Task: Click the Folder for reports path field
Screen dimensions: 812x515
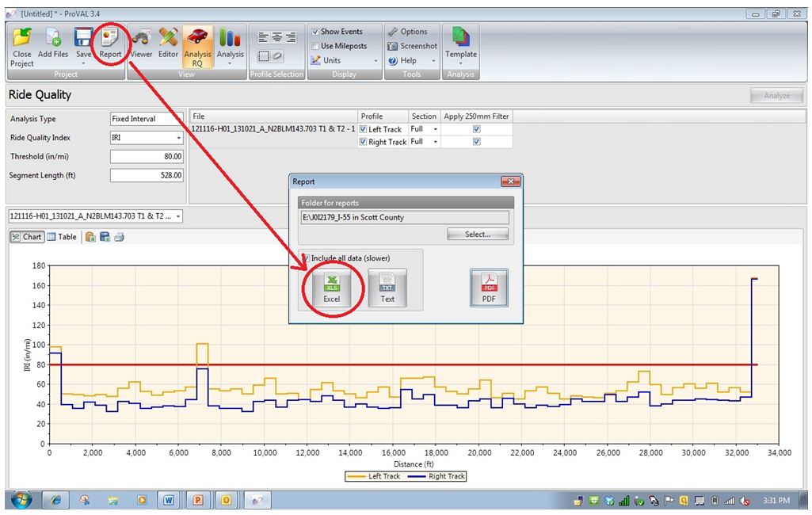Action: 405,217
